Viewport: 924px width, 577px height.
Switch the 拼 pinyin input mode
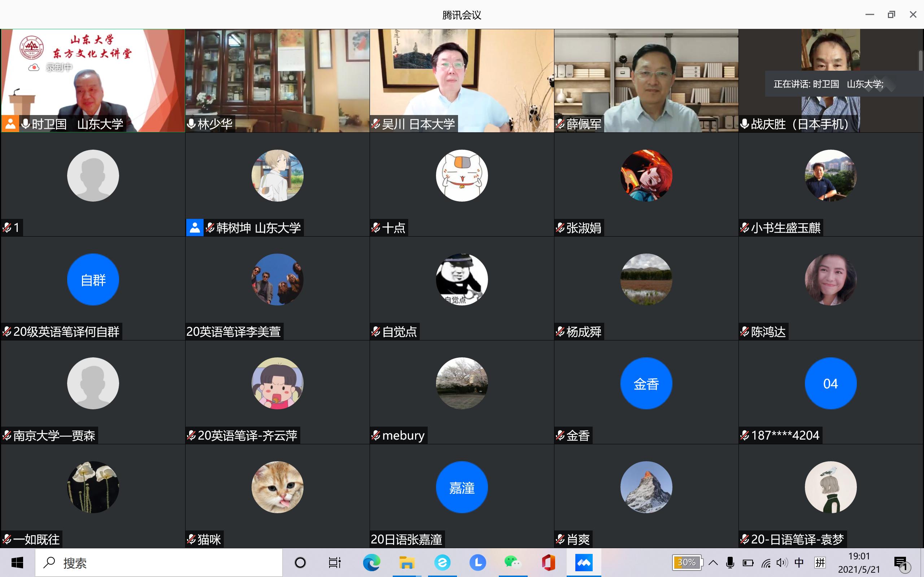pyautogui.click(x=820, y=563)
